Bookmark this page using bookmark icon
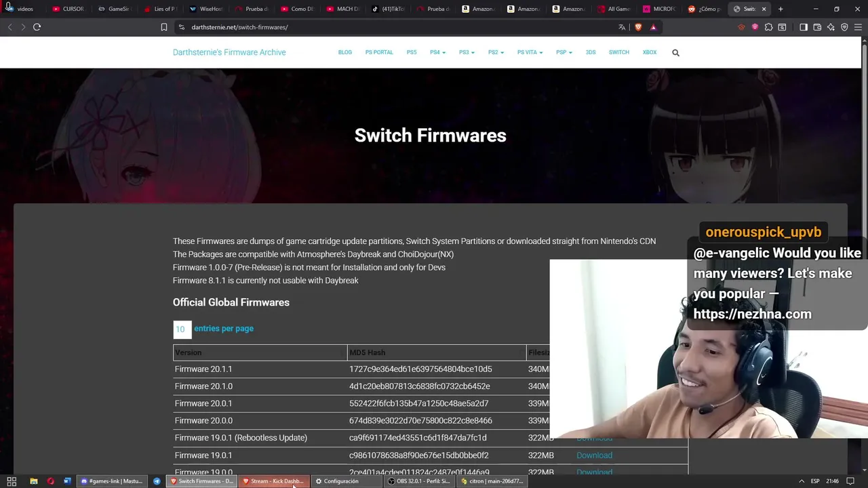The image size is (868, 488). (164, 27)
